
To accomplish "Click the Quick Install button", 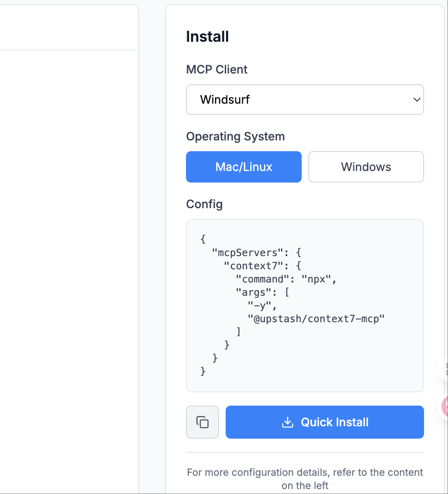I will pos(324,422).
